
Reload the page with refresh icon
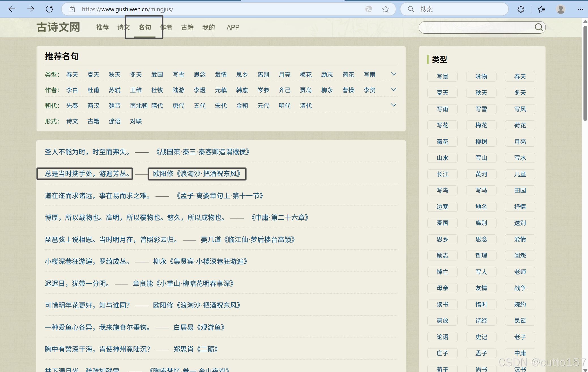pos(49,9)
